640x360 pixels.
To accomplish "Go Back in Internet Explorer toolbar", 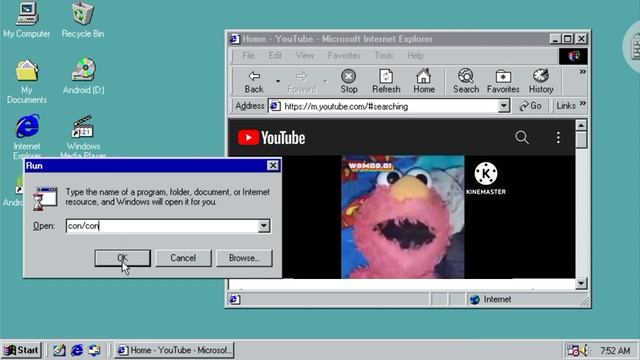I will click(x=254, y=82).
